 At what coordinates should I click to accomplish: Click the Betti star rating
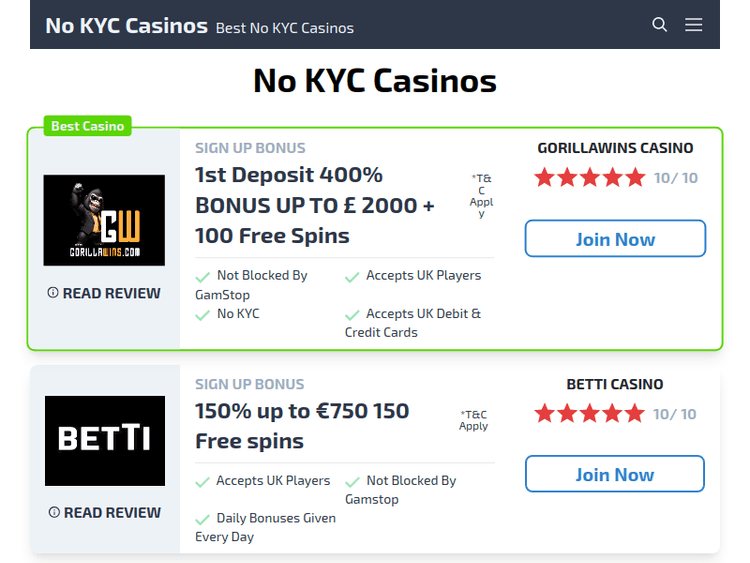pyautogui.click(x=590, y=414)
